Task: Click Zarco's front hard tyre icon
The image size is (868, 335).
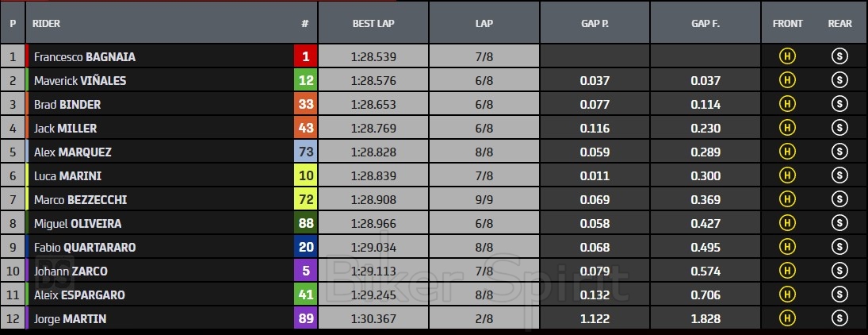Action: coord(788,271)
